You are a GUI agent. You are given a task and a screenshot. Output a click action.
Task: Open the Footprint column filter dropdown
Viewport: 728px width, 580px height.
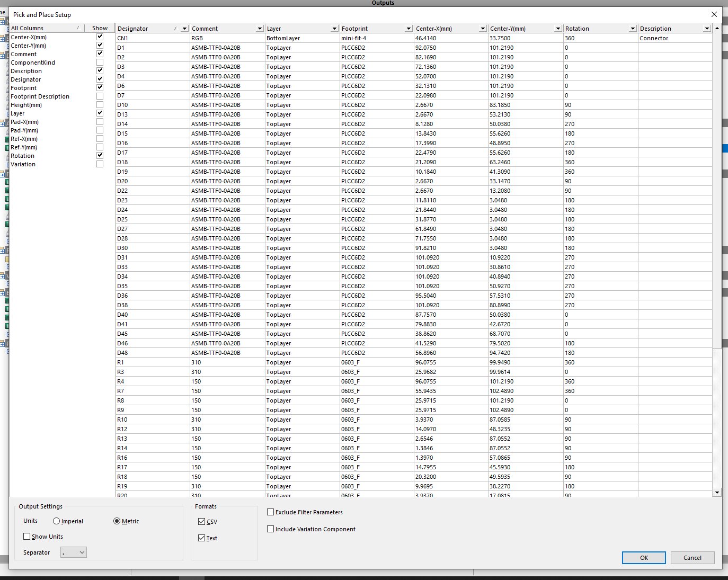(409, 29)
